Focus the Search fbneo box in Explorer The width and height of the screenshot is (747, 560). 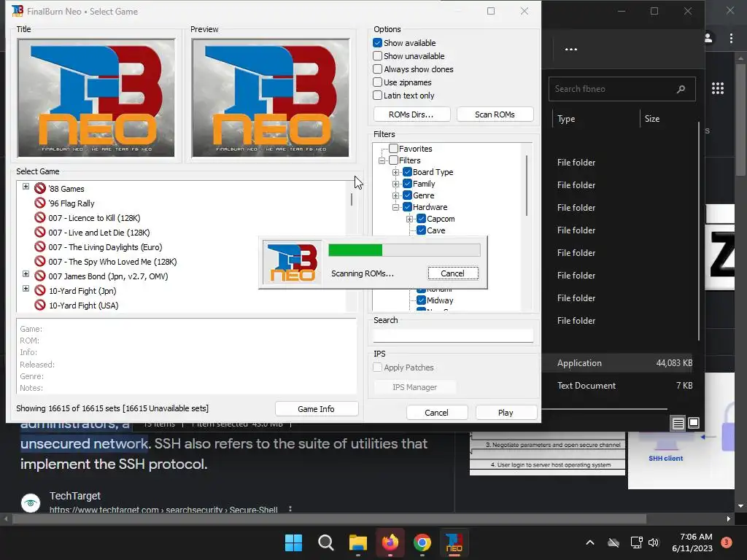coord(622,89)
